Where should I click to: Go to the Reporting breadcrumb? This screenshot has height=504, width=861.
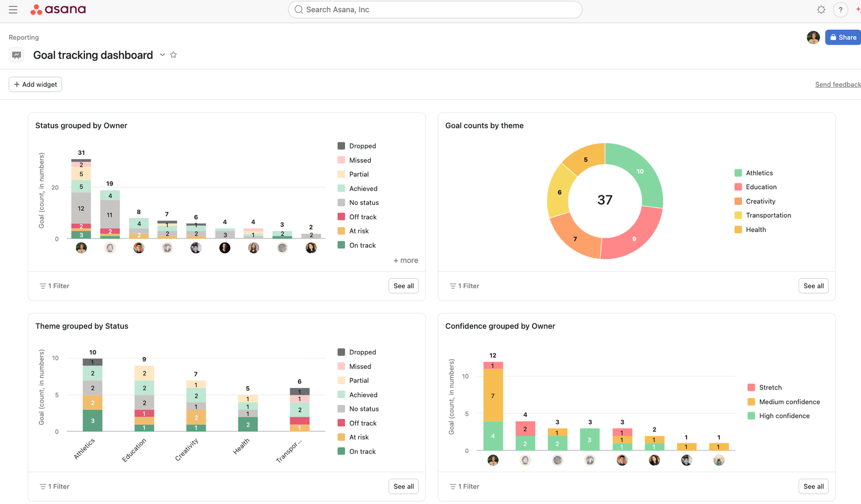point(23,37)
